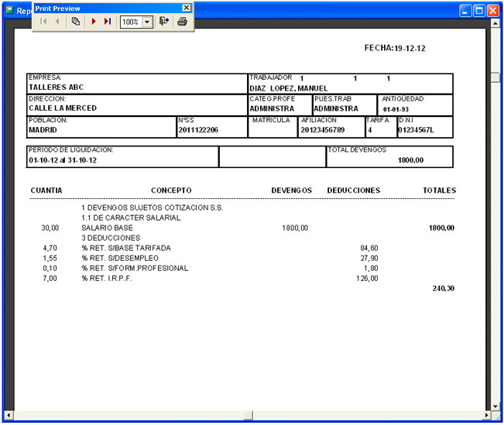The width and height of the screenshot is (504, 425).
Task: Click vertical scrollbar down arrow
Action: [495, 406]
